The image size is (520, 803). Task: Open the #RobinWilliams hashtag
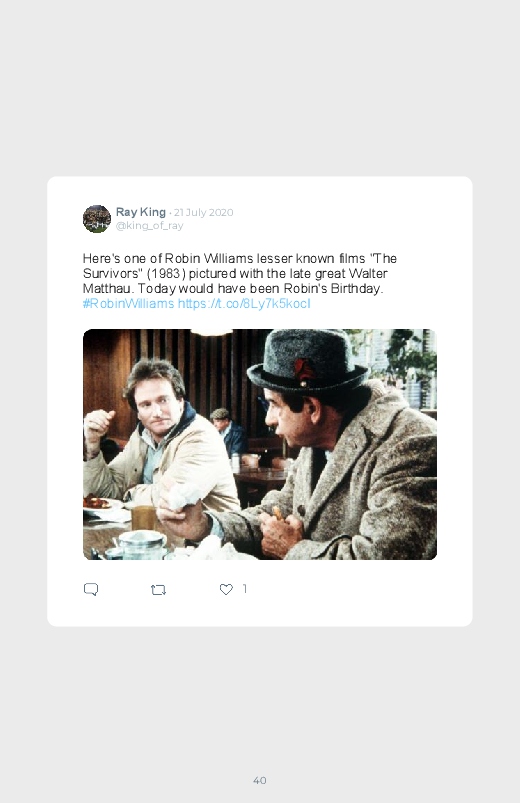(129, 304)
